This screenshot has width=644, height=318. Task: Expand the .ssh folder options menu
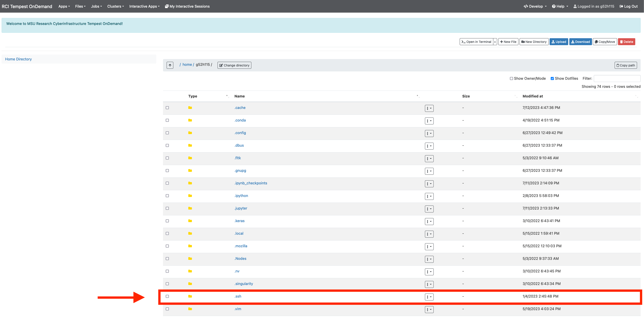point(429,297)
